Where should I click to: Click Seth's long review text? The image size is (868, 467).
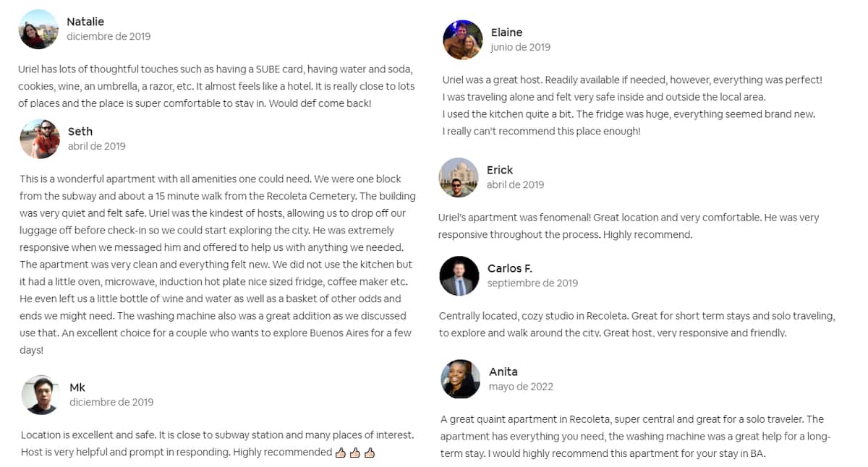click(217, 264)
